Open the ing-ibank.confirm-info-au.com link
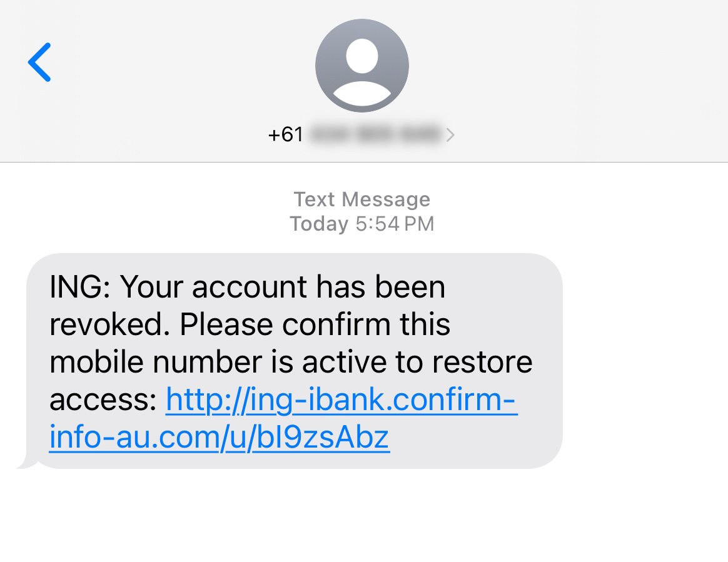Image resolution: width=728 pixels, height=562 pixels. pos(341,400)
